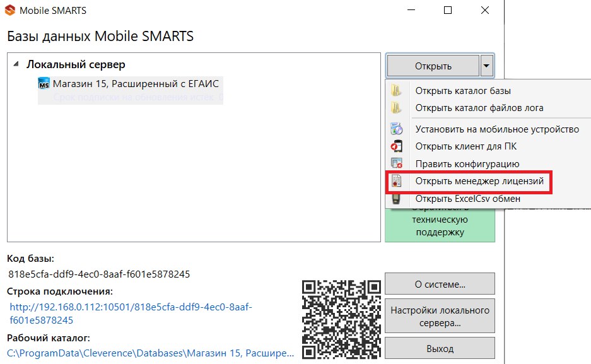Click the folder icon beside 'Открыть каталог базы'
Screen dimensions: 591x364
click(395, 90)
